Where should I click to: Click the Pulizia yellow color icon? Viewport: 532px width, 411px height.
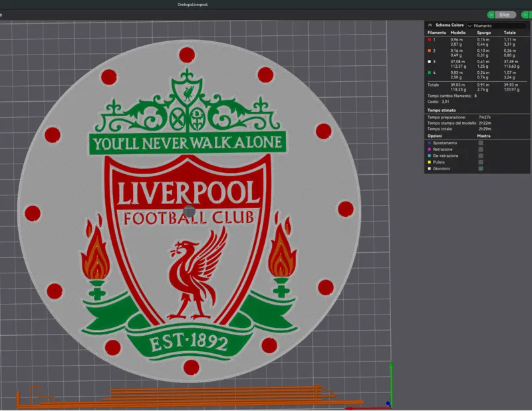click(430, 162)
